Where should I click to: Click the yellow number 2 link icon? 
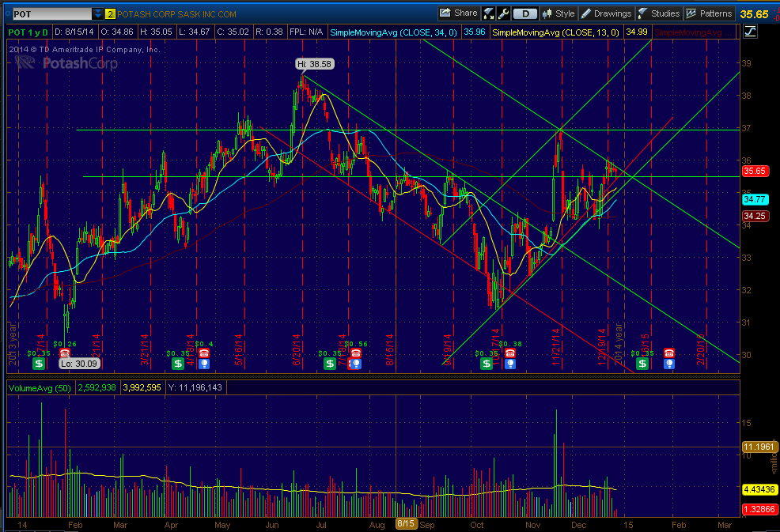click(x=111, y=14)
